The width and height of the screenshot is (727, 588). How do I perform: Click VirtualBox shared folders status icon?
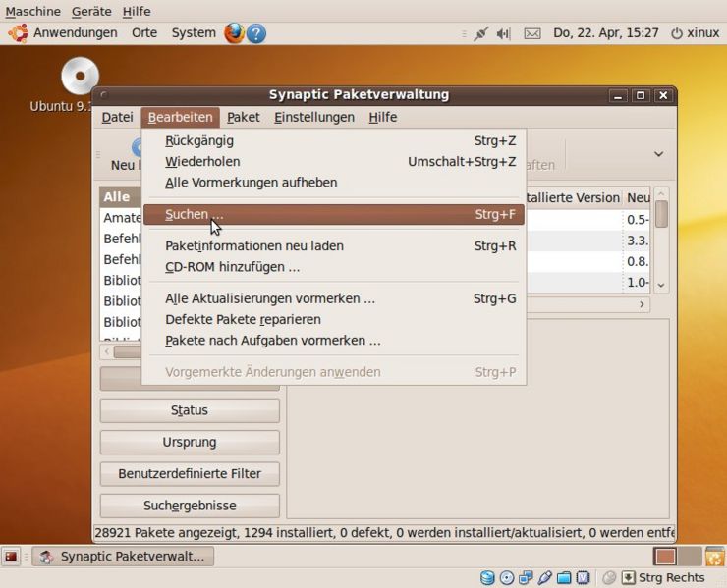pos(565,578)
